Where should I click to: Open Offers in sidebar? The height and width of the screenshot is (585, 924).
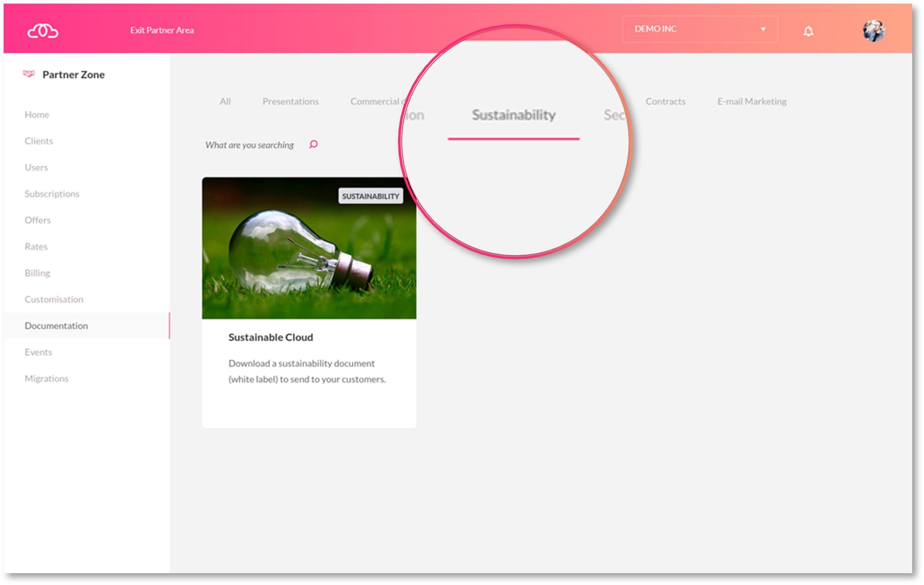[x=37, y=220]
